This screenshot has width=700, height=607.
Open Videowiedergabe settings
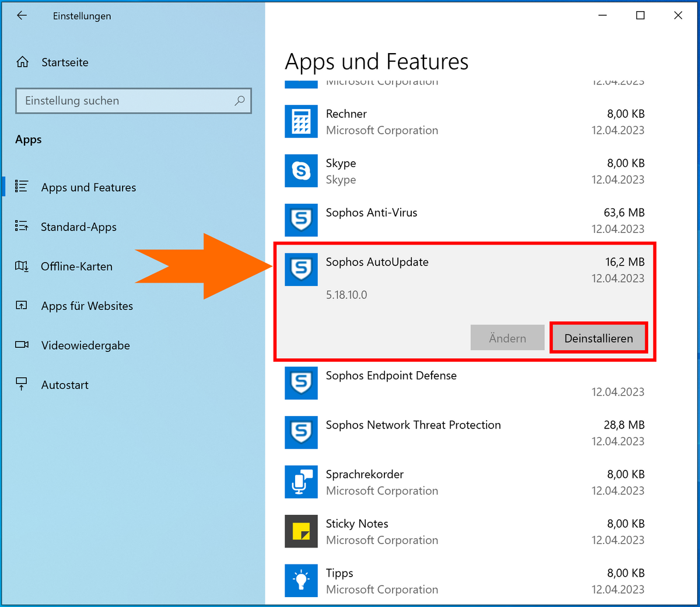tap(85, 346)
